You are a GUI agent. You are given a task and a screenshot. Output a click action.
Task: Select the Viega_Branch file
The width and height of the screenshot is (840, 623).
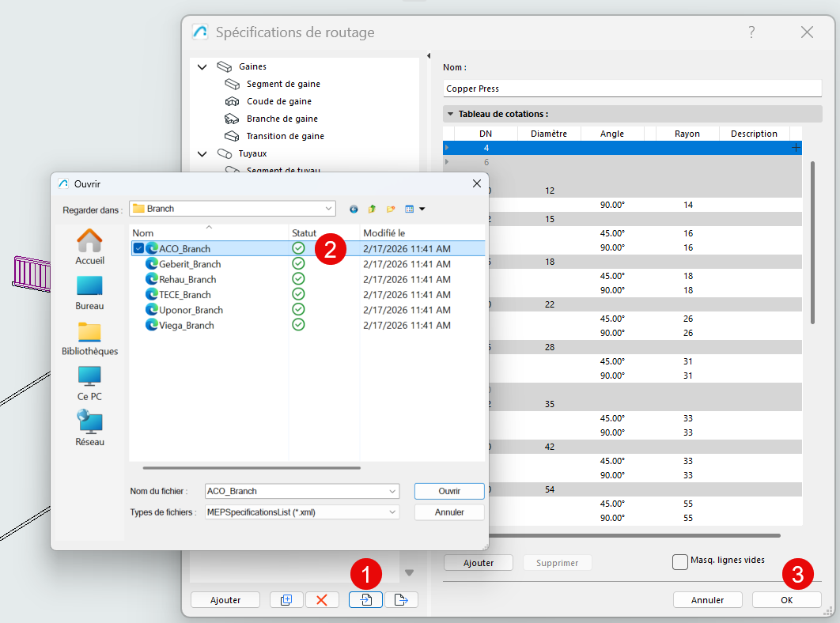pyautogui.click(x=187, y=325)
